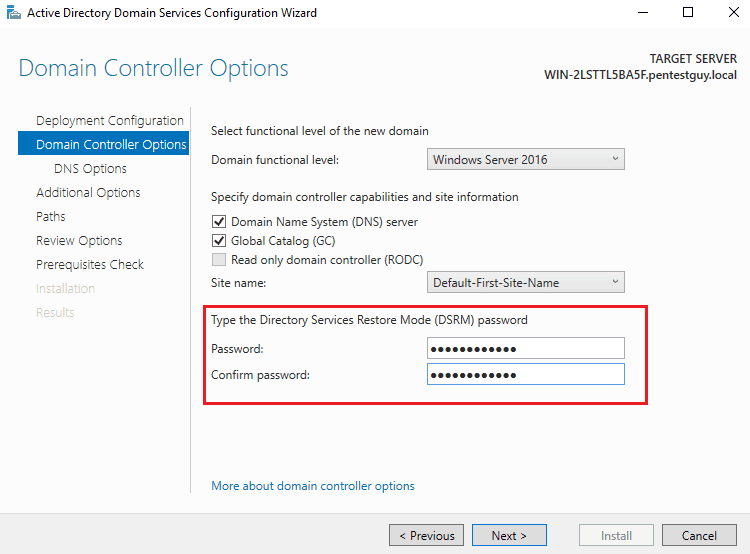Viewport: 750px width, 554px height.
Task: Maximize the wizard window
Action: pos(688,12)
